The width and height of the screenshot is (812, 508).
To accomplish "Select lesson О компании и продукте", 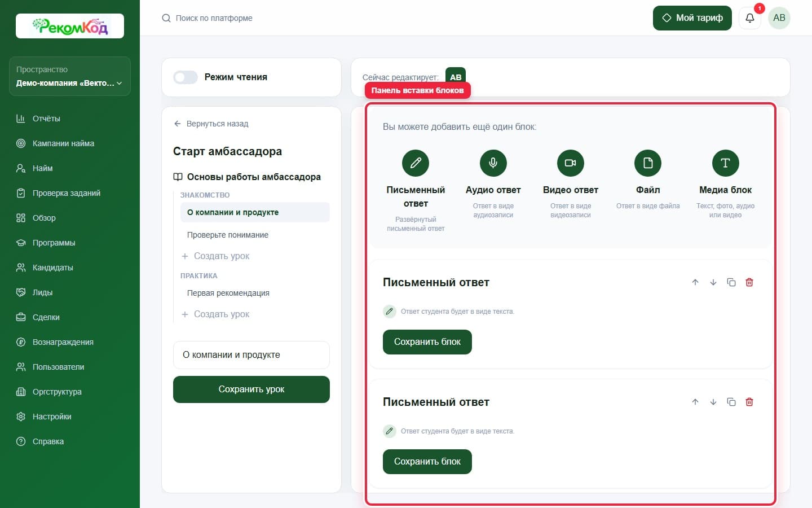I will 255,212.
